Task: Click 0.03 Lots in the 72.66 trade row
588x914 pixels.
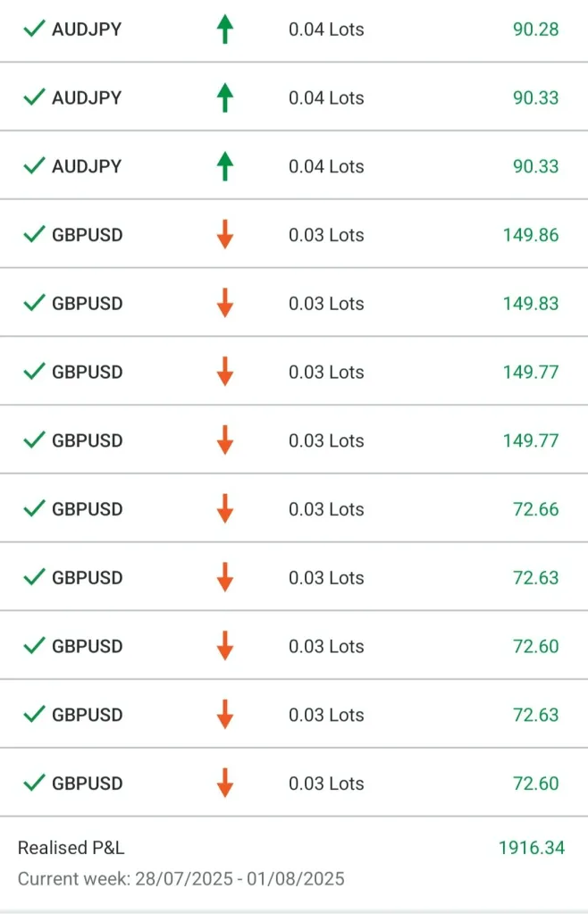Action: (326, 509)
